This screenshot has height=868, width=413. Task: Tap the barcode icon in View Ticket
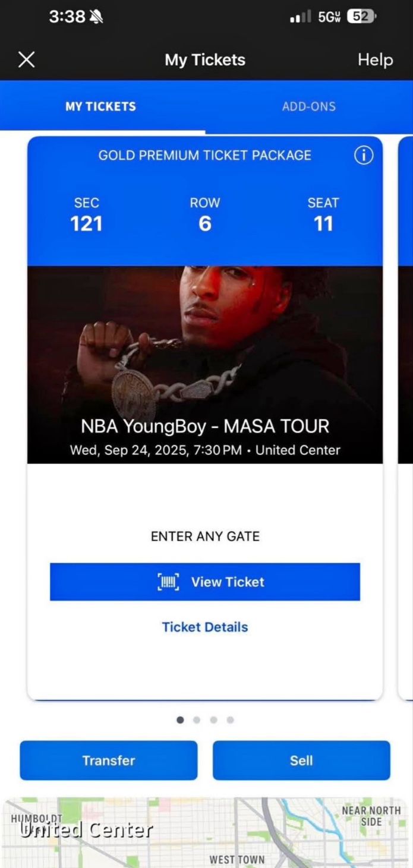pos(168,582)
